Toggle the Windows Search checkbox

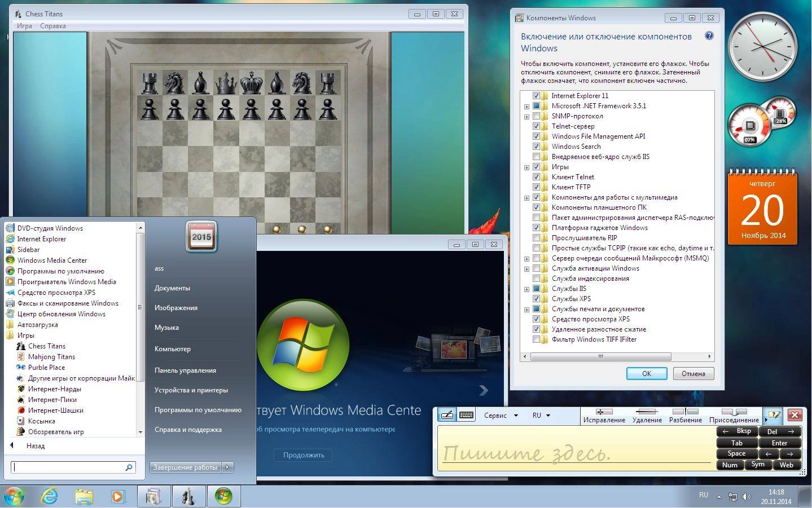[536, 147]
